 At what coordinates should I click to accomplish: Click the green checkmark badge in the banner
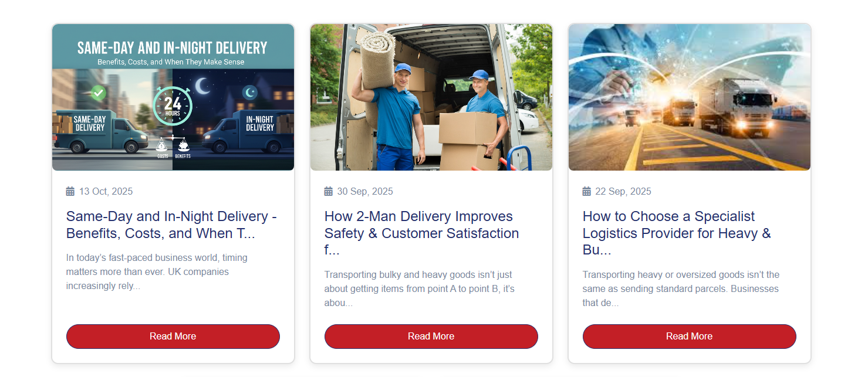pyautogui.click(x=99, y=93)
